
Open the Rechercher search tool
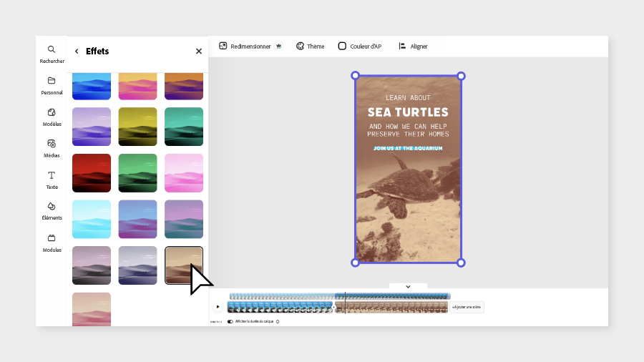click(x=52, y=54)
